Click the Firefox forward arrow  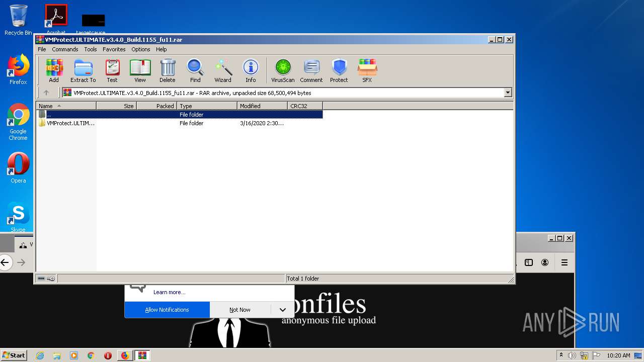coord(21,262)
